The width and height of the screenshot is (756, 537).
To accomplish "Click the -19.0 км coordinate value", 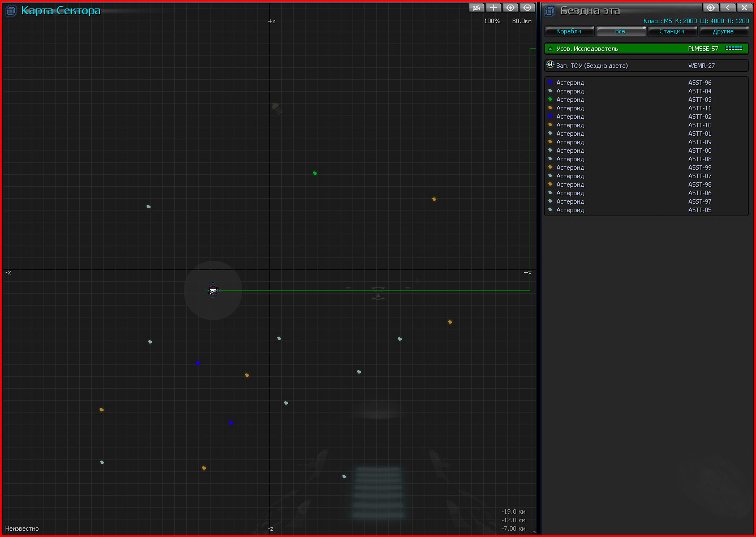I will (513, 512).
